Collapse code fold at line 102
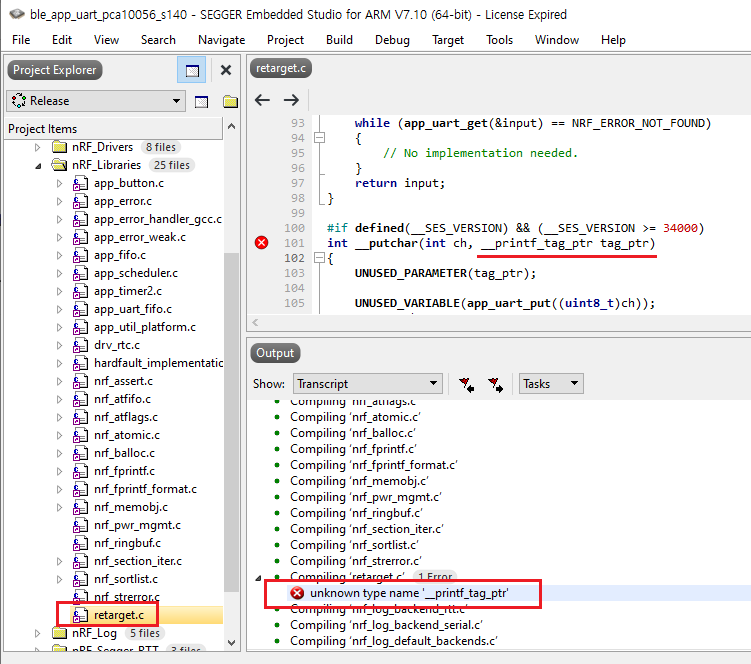Viewport: 751px width, 664px height. (x=319, y=258)
